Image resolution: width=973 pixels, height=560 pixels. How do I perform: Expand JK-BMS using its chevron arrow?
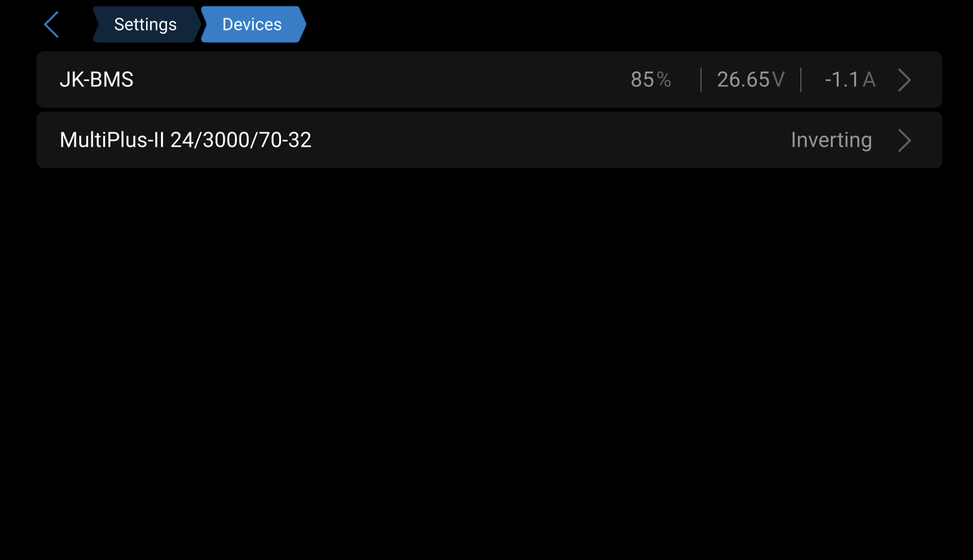pyautogui.click(x=904, y=80)
